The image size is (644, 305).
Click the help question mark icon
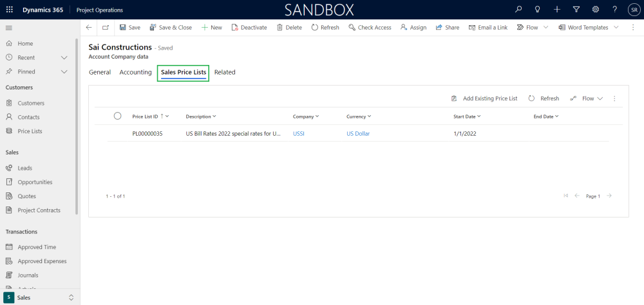(614, 10)
